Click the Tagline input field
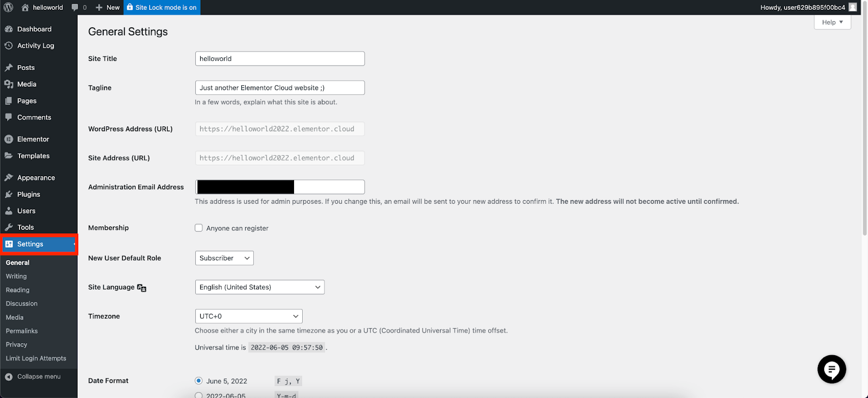This screenshot has width=868, height=398. (280, 87)
